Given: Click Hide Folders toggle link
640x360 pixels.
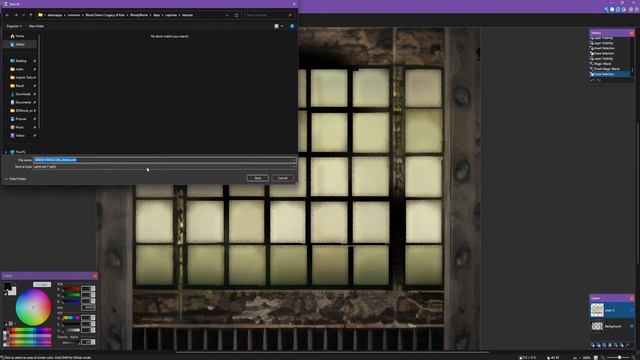Looking at the screenshot, I should 16,179.
